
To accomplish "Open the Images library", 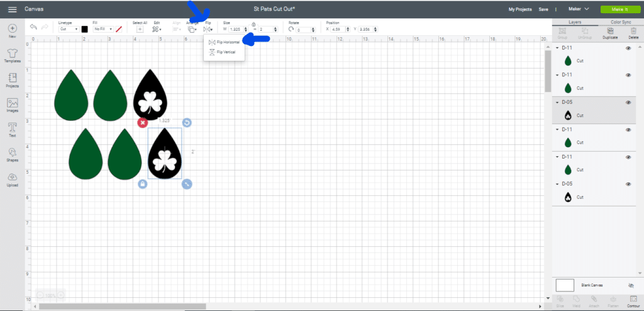I will point(12,105).
